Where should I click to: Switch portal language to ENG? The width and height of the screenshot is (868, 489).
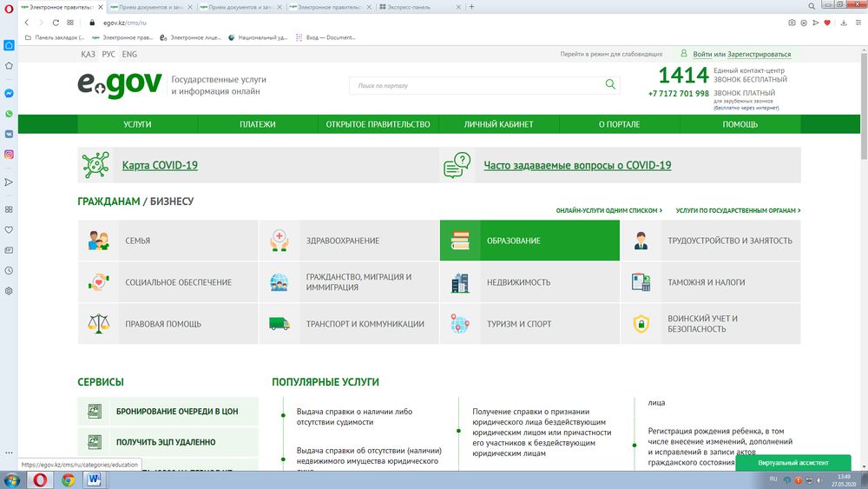click(128, 54)
